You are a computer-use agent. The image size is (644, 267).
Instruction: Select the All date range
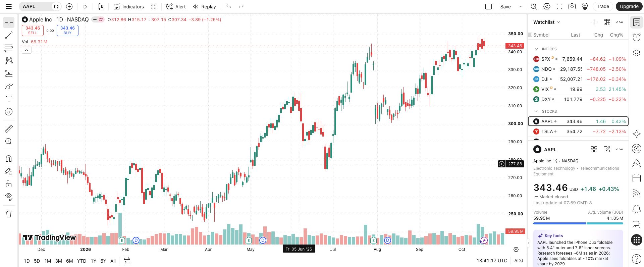tap(113, 261)
